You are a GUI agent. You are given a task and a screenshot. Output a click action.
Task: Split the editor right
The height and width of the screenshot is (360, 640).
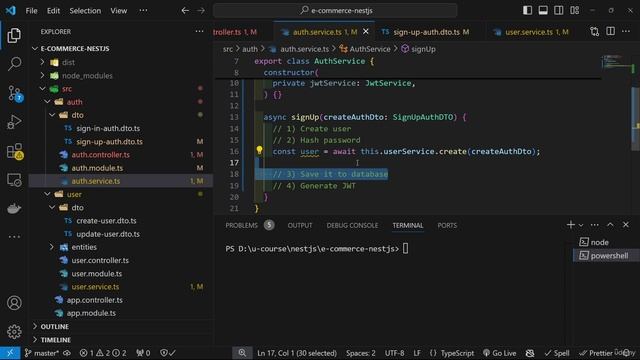610,31
